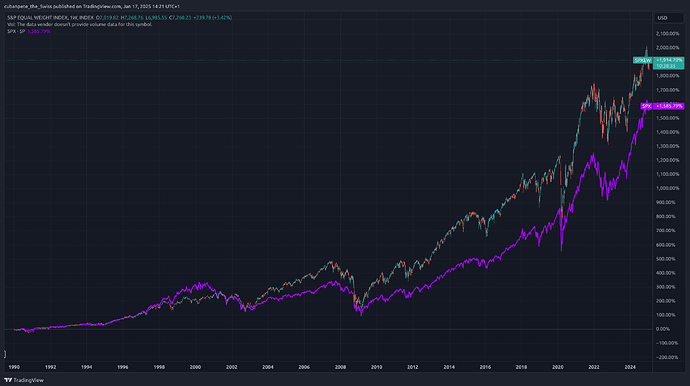The image size is (690, 386).
Task: Select the SPX comparison legend entry
Action: [x=16, y=31]
